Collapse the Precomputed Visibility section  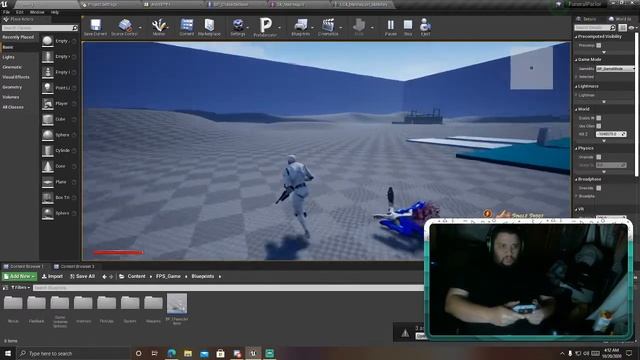[x=576, y=37]
